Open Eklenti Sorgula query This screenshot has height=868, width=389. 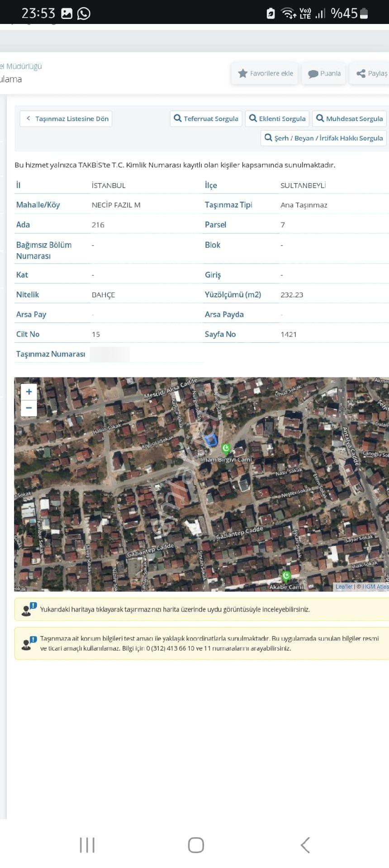tap(277, 119)
